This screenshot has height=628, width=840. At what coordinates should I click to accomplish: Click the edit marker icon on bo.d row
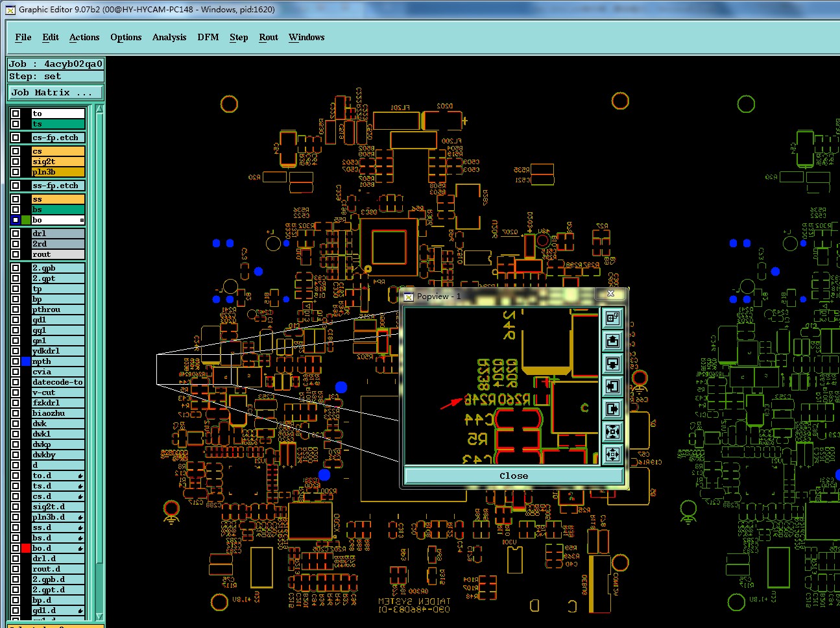[80, 549]
